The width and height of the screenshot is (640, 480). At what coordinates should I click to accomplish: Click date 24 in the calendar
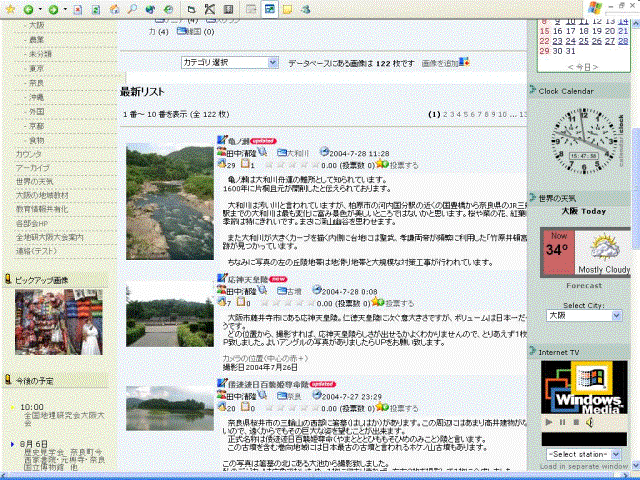tap(571, 41)
